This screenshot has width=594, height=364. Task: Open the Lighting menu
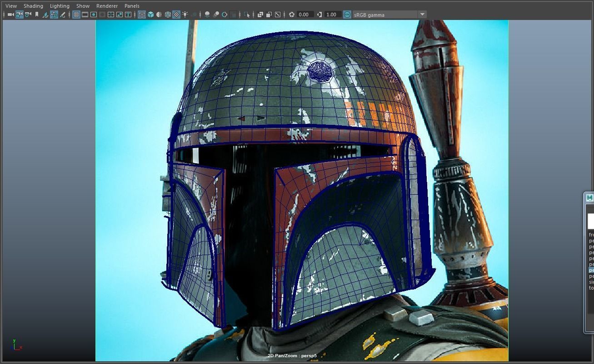(x=60, y=6)
